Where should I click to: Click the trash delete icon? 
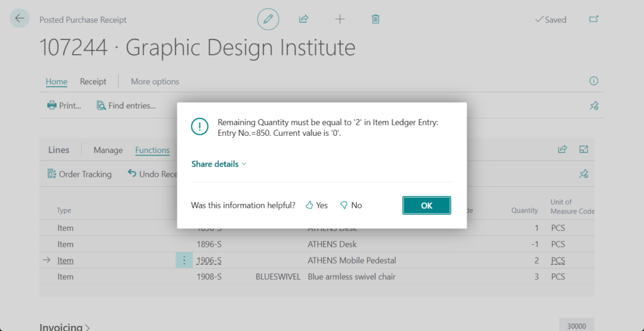(x=375, y=20)
